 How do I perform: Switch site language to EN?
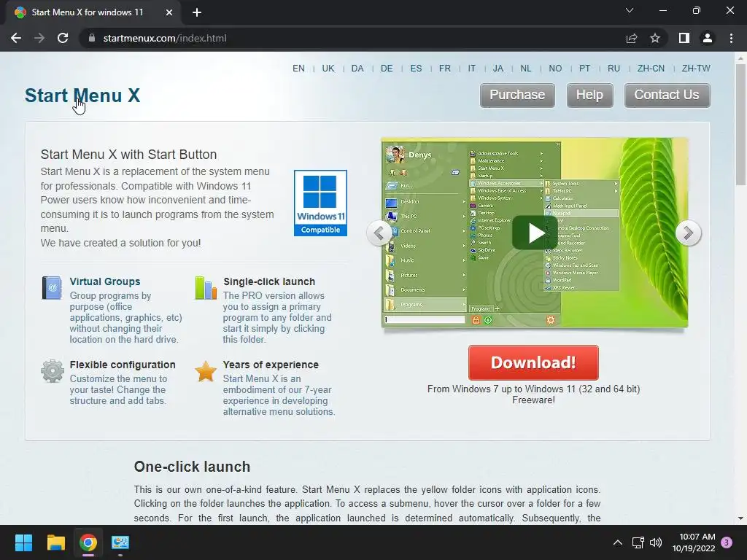point(298,68)
